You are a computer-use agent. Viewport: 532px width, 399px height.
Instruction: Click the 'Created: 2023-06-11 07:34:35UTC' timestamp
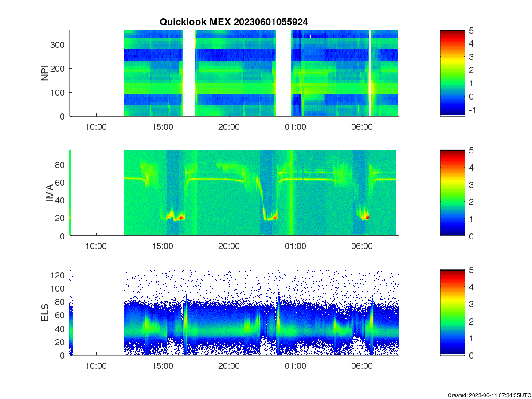pyautogui.click(x=489, y=395)
